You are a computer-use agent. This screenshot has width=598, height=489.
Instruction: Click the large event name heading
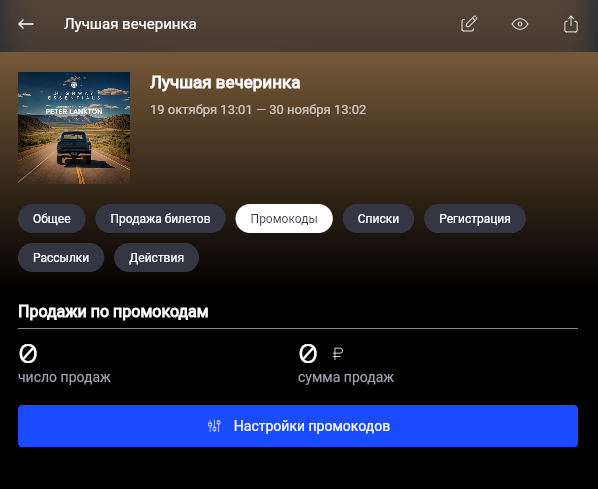point(225,83)
